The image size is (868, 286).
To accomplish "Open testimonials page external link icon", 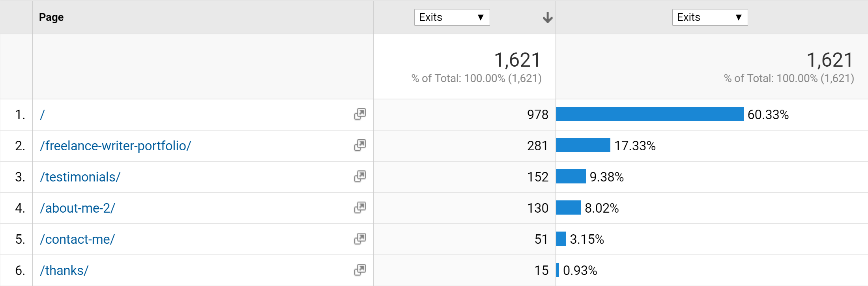I will 360,176.
